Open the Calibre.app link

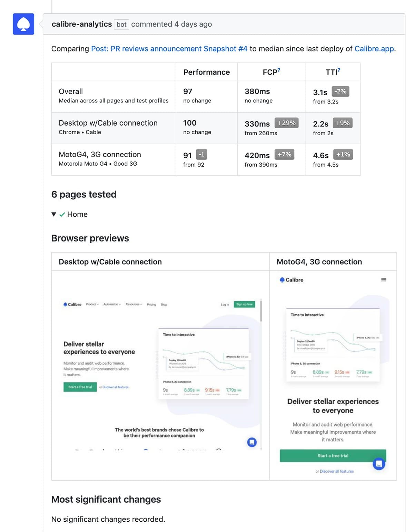pos(374,49)
